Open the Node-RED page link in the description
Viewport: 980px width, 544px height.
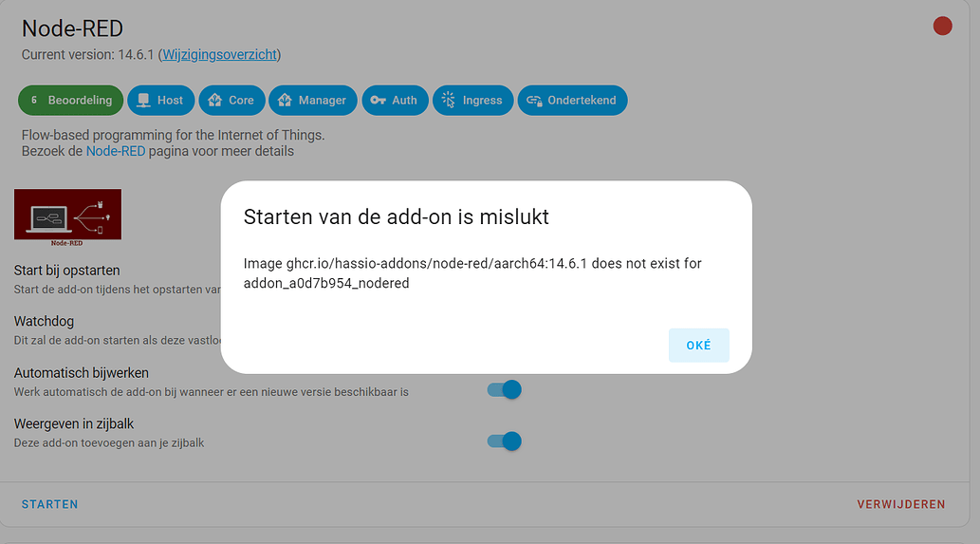[x=116, y=151]
